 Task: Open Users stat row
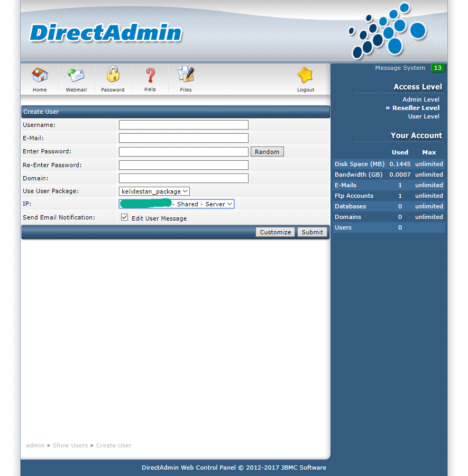[389, 227]
